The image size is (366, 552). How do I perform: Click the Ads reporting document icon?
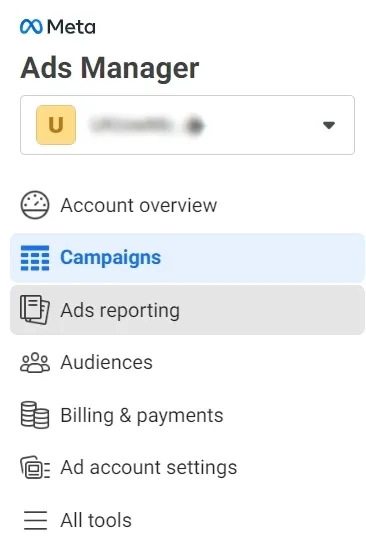(x=35, y=310)
